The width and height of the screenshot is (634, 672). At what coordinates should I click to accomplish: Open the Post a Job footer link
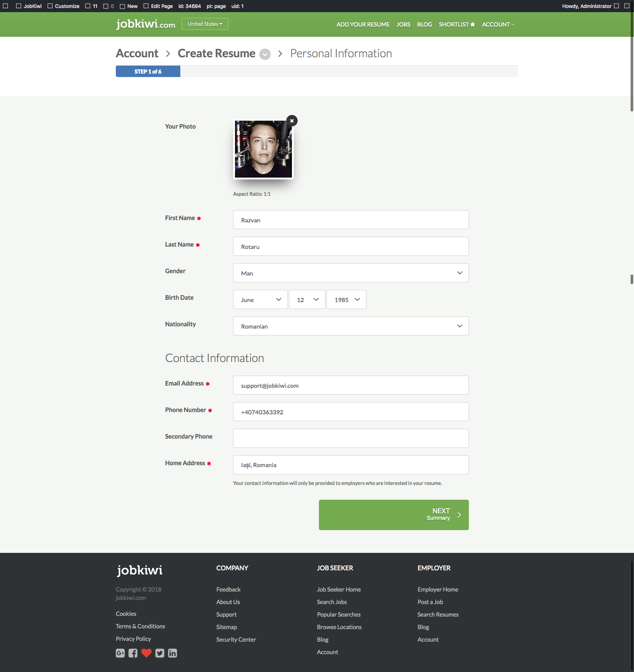click(x=431, y=602)
